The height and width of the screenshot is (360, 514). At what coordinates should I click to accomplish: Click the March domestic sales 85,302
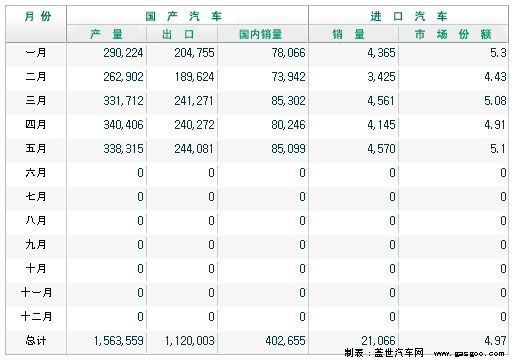click(x=288, y=101)
